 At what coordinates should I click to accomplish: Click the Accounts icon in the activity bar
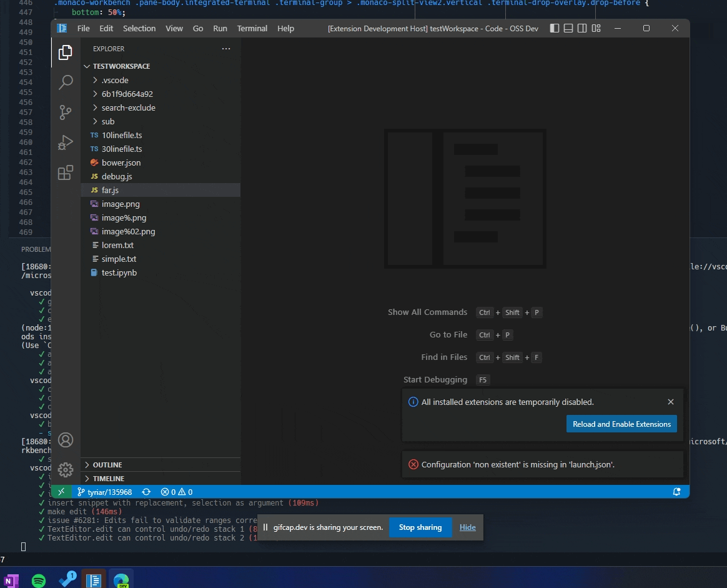click(66, 440)
